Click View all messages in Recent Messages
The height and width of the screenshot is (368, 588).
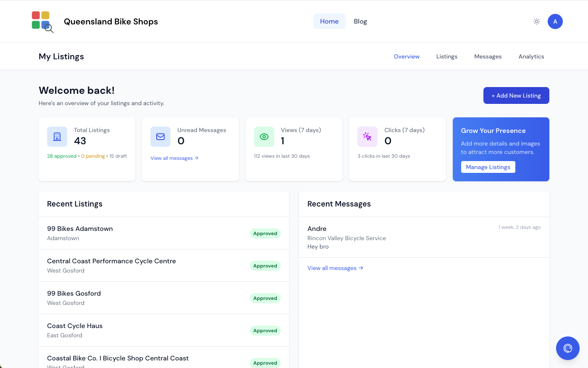[332, 268]
